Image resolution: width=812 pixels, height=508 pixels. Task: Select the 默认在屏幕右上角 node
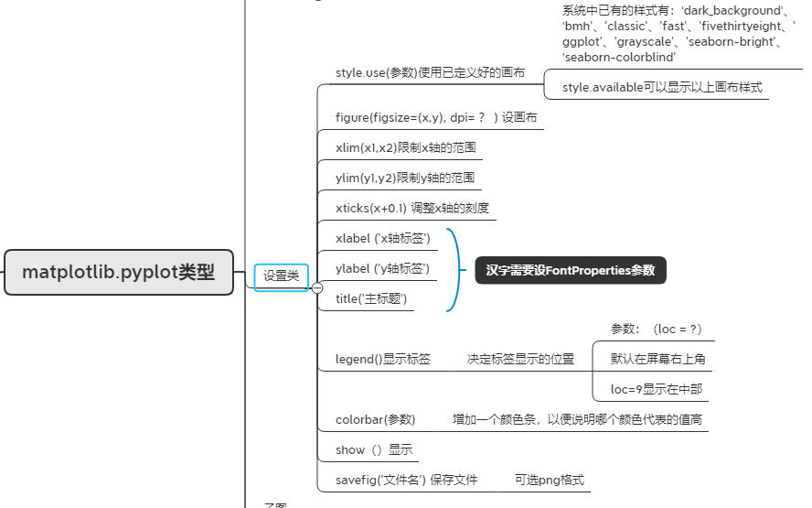coord(657,359)
